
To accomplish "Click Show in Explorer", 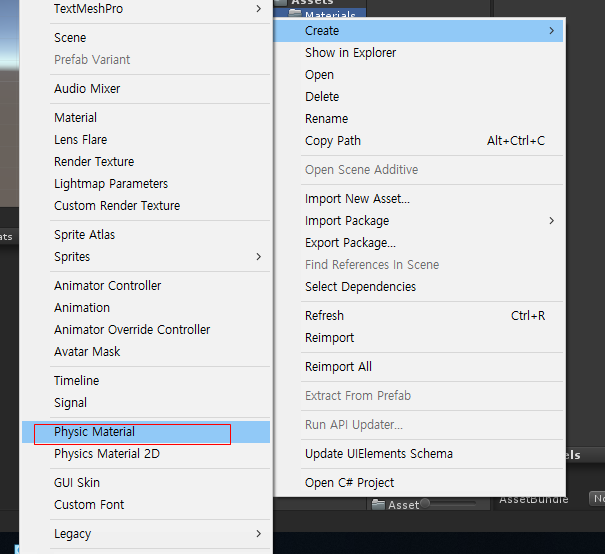I will click(x=419, y=53).
